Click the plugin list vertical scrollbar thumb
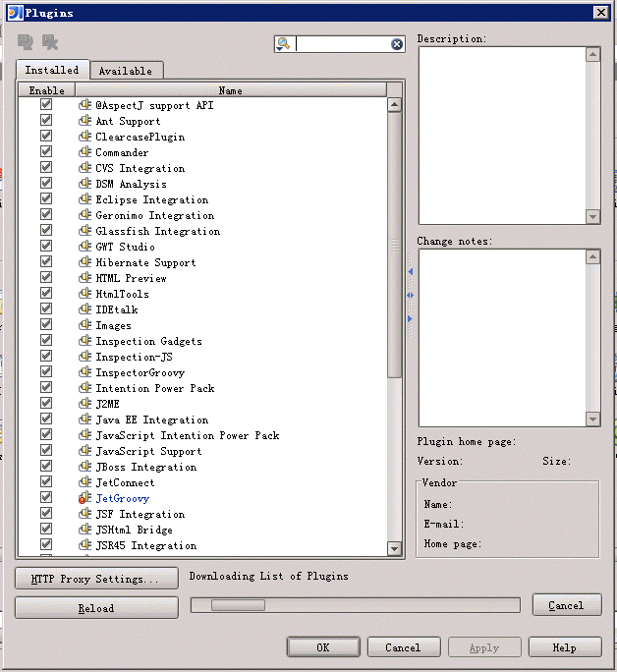The width and height of the screenshot is (617, 672). (x=394, y=246)
